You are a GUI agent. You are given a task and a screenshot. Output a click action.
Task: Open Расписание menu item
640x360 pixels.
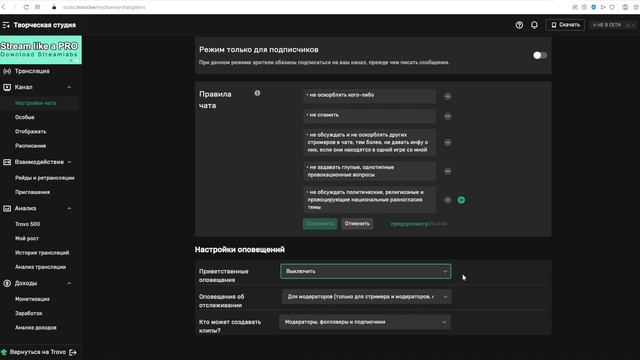[x=30, y=146]
